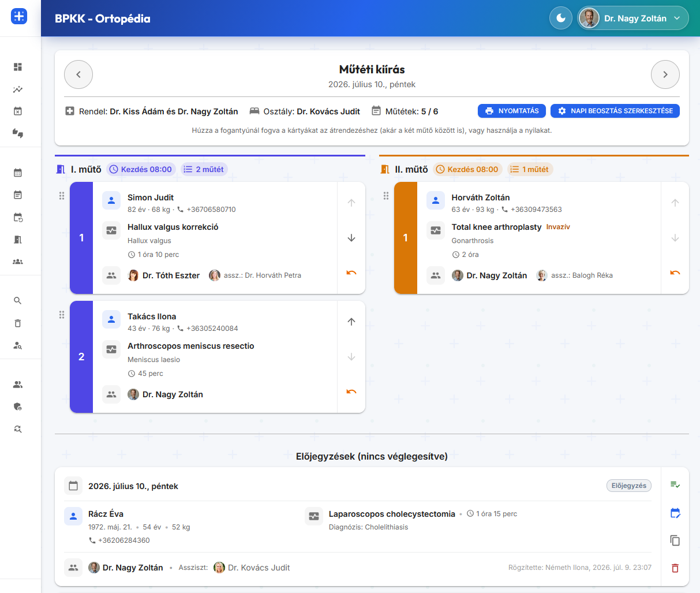Go to the next day with the right chevron

tap(665, 74)
